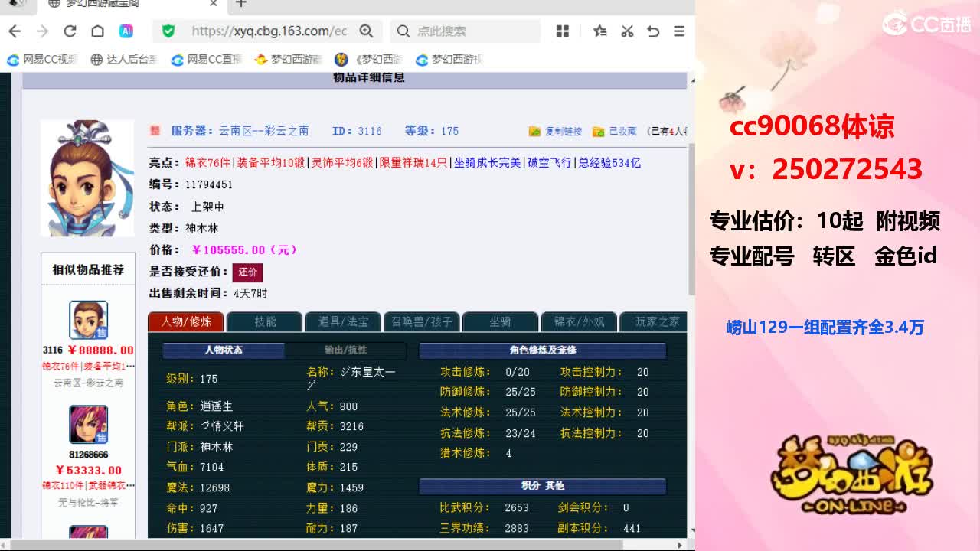Click the item number 11794451

pos(209,184)
